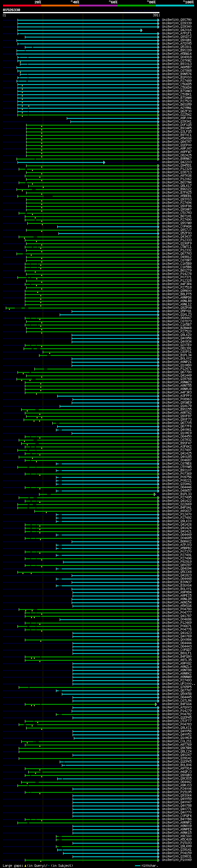Select label UniRef100_P27523
This screenshot has height=868, width=197.
(177, 101)
